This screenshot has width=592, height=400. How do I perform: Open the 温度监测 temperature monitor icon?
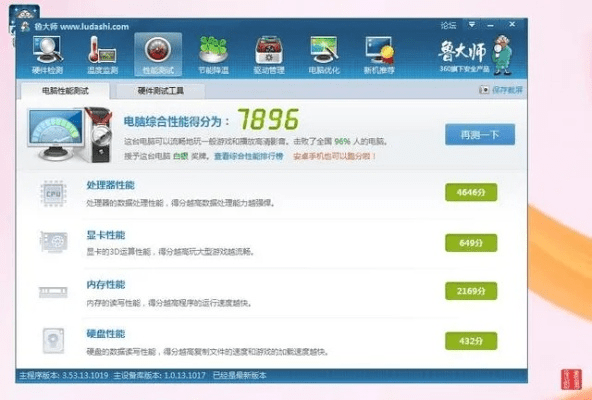pos(102,55)
